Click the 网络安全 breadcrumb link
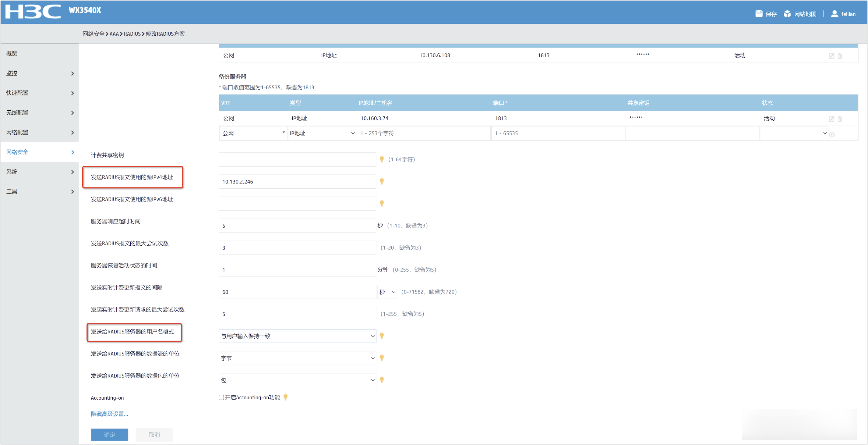This screenshot has width=868, height=445. (x=94, y=34)
